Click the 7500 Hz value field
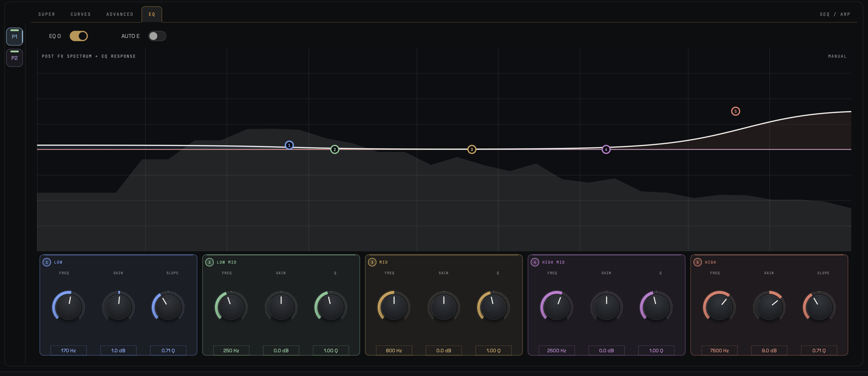 coord(719,350)
